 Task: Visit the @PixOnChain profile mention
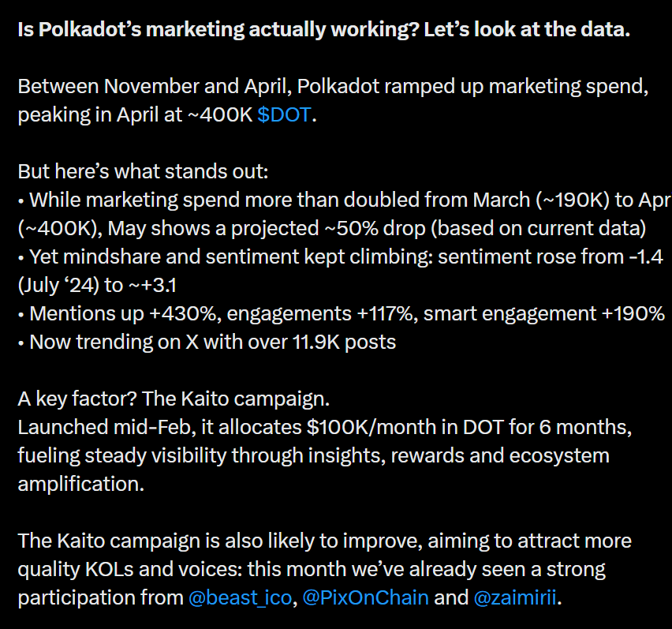click(x=365, y=597)
